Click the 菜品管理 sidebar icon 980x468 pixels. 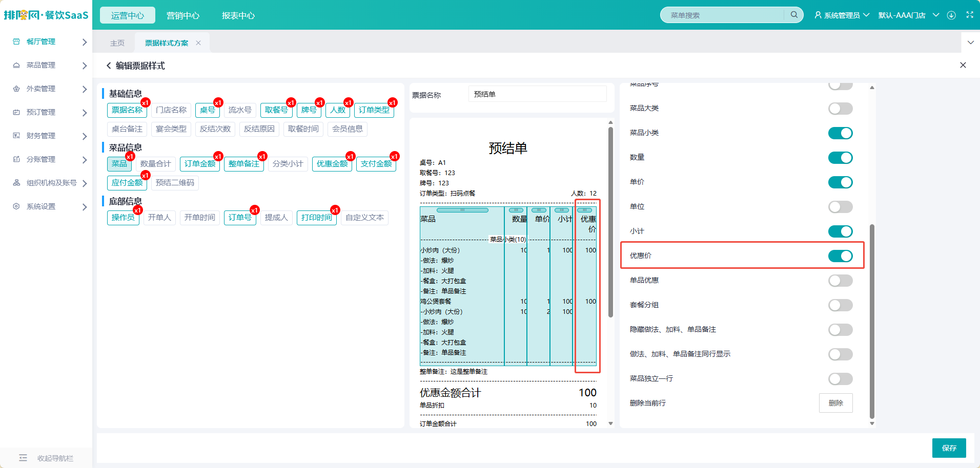coord(16,65)
